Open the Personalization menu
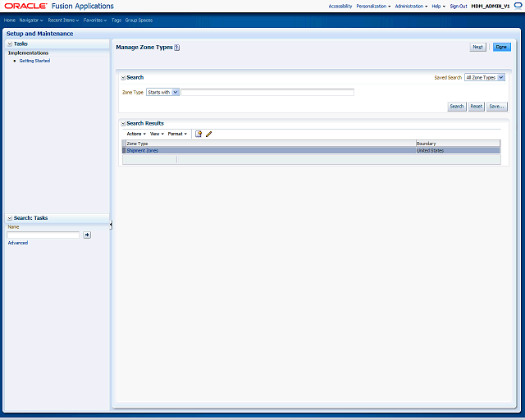 [x=373, y=6]
